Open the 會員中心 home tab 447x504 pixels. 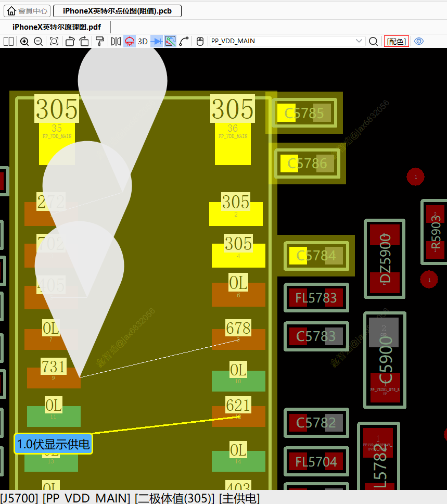pos(27,11)
